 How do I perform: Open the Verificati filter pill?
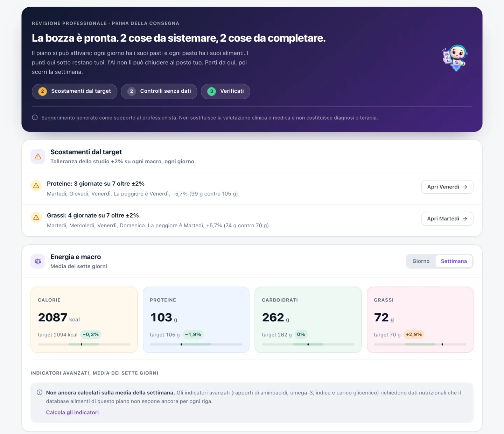pyautogui.click(x=225, y=91)
